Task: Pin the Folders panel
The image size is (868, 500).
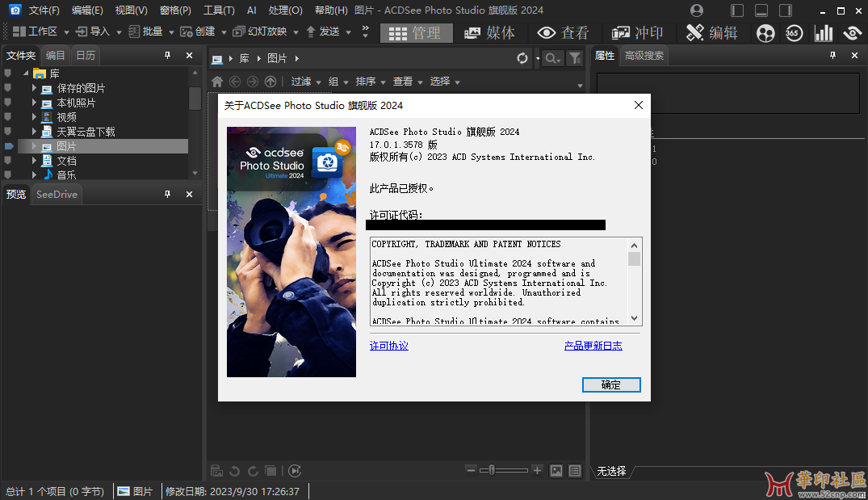Action: [167, 55]
